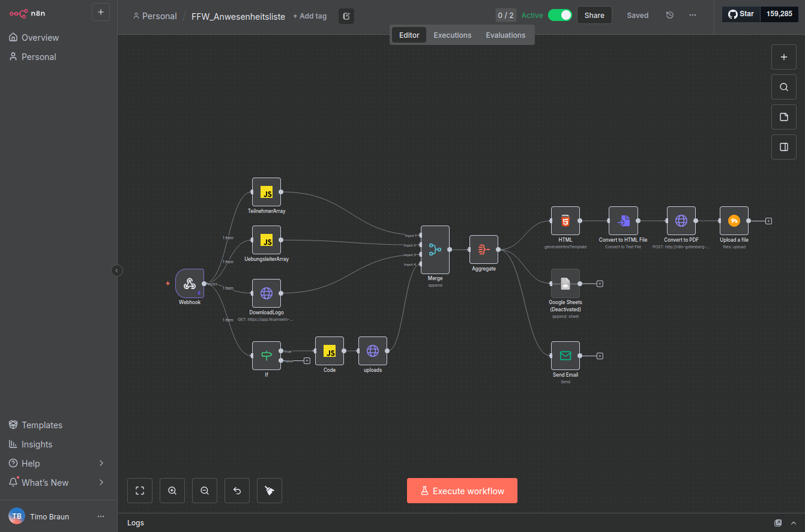Collapse the left sidebar
The width and height of the screenshot is (805, 532).
point(117,270)
